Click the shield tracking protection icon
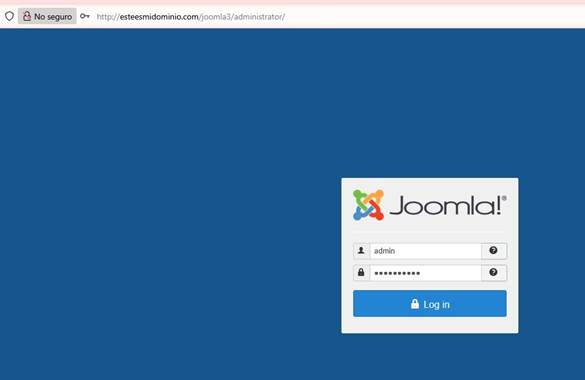The height and width of the screenshot is (380, 585). [x=9, y=16]
